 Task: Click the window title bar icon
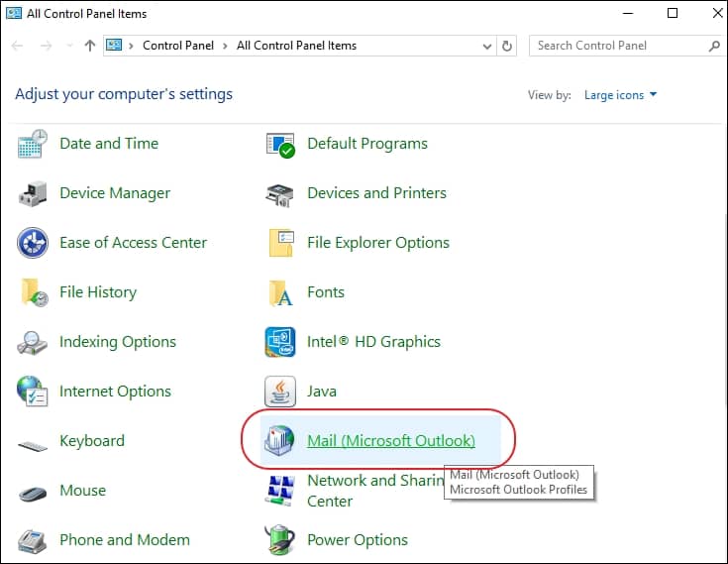click(14, 13)
